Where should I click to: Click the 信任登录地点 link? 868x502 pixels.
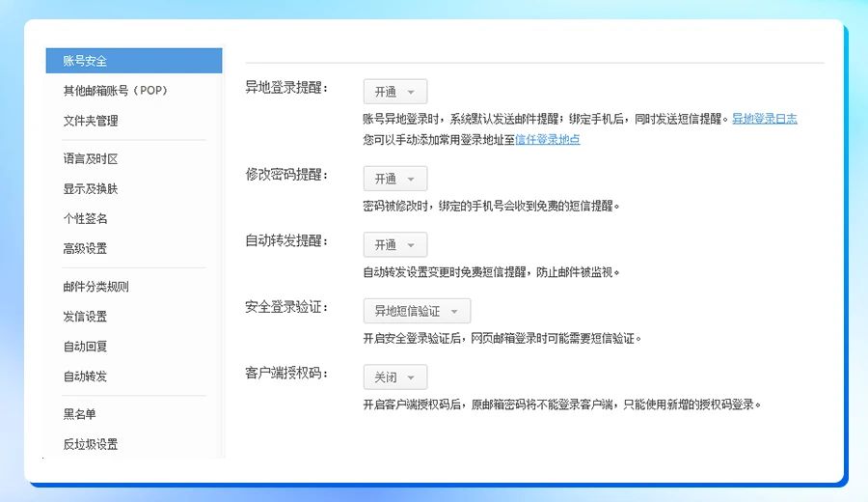(547, 139)
